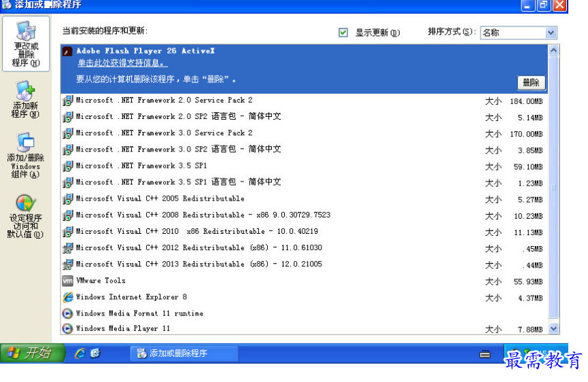Click icon for .NET Framework 2.0 SP2 语言包

coord(67,117)
